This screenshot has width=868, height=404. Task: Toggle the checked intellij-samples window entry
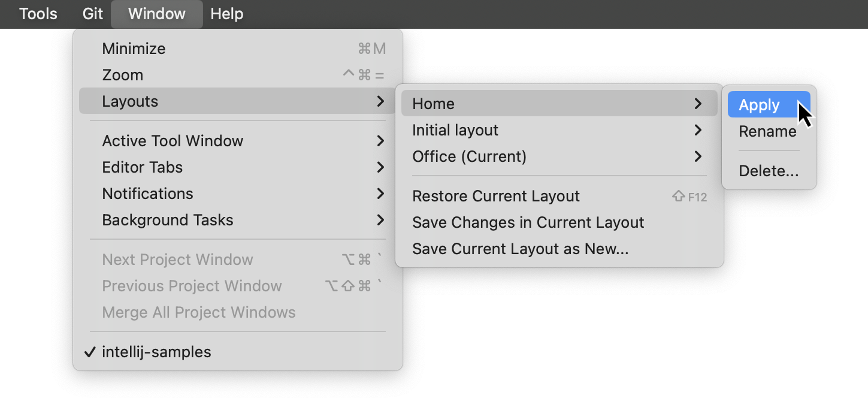click(237, 352)
